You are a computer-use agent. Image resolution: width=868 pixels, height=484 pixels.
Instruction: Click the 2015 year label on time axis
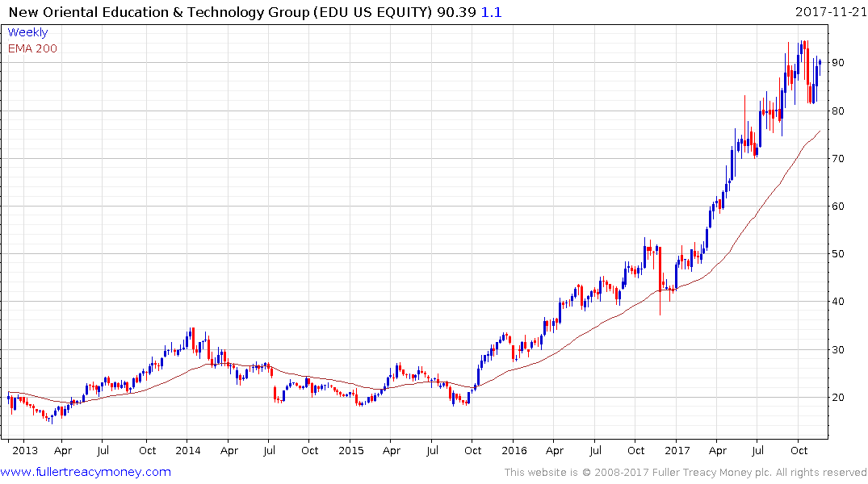point(351,451)
